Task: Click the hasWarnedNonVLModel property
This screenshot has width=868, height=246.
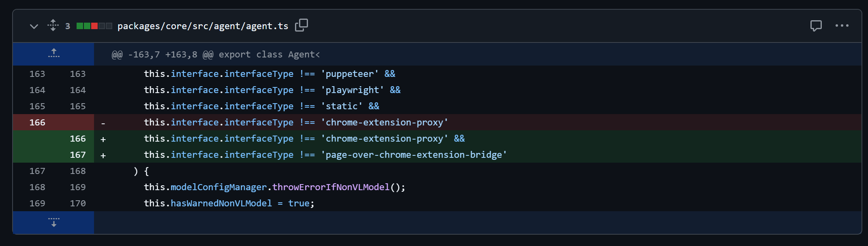Action: click(x=221, y=204)
